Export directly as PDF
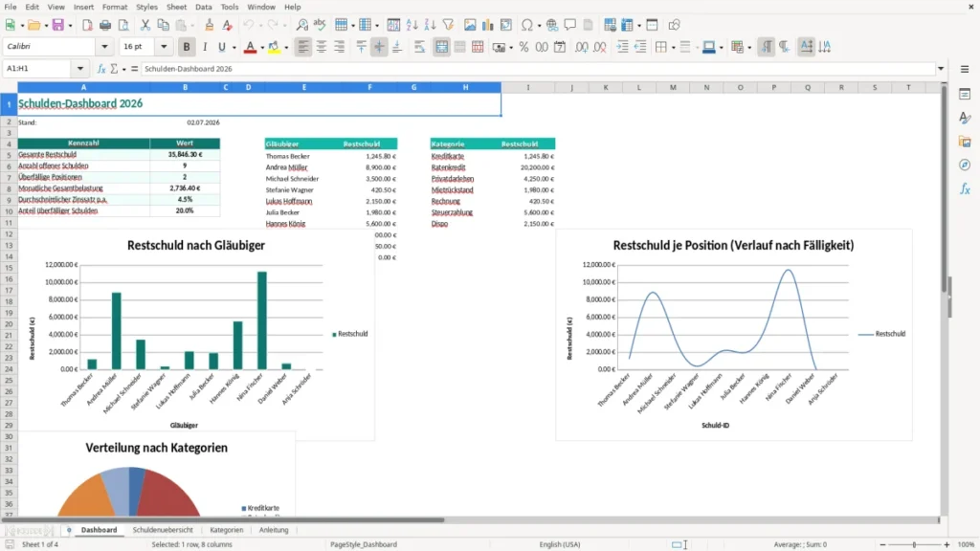Image resolution: width=980 pixels, height=551 pixels. 87,25
